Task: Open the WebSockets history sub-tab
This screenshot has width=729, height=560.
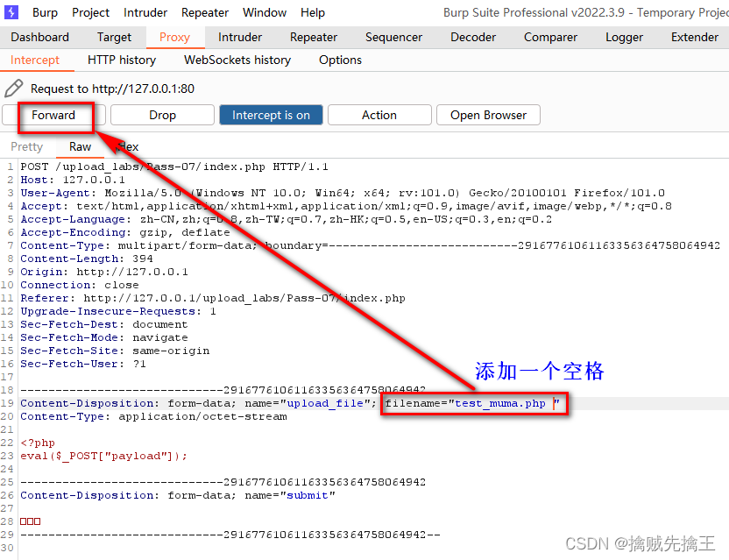Action: (237, 60)
